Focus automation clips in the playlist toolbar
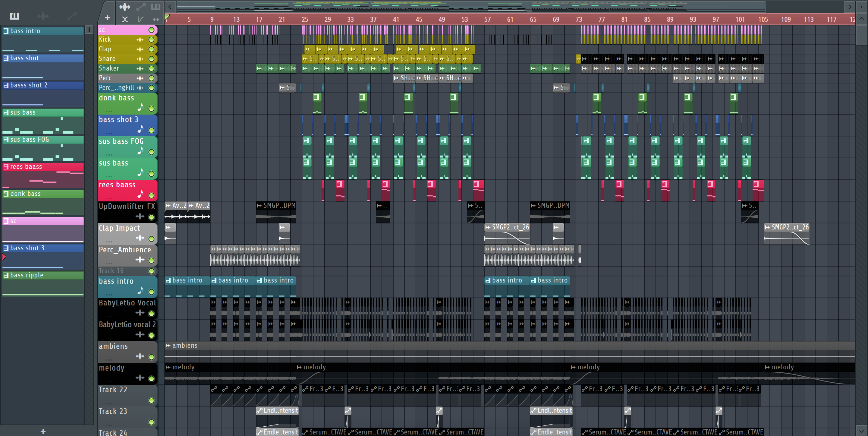Viewport: 868px width, 436px height. pos(141,7)
